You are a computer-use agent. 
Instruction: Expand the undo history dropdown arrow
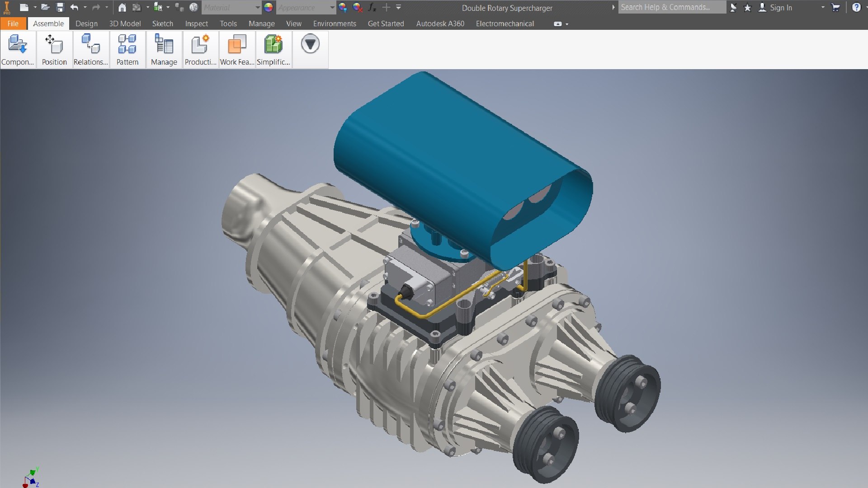tap(85, 7)
